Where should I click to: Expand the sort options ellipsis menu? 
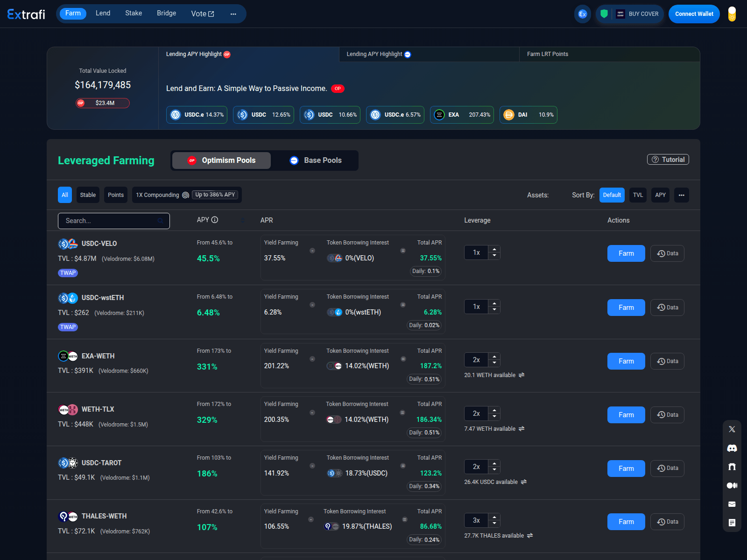click(681, 195)
